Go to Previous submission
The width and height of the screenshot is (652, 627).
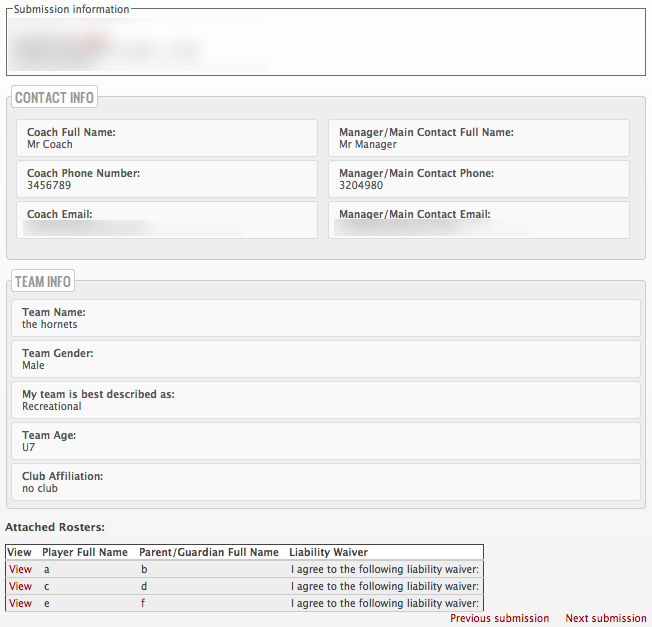coord(499,618)
